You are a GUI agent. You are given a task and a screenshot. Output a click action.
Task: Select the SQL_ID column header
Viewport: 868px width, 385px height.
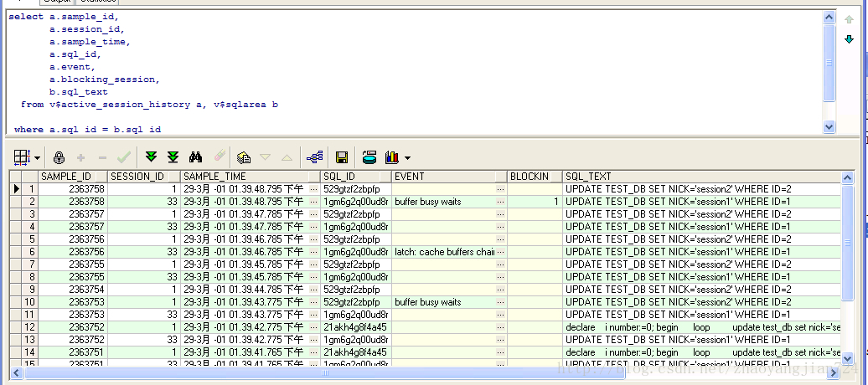[356, 177]
